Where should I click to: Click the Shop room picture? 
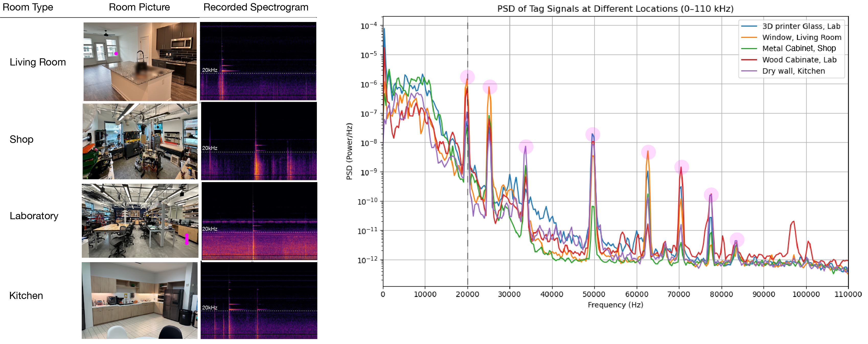click(x=140, y=141)
